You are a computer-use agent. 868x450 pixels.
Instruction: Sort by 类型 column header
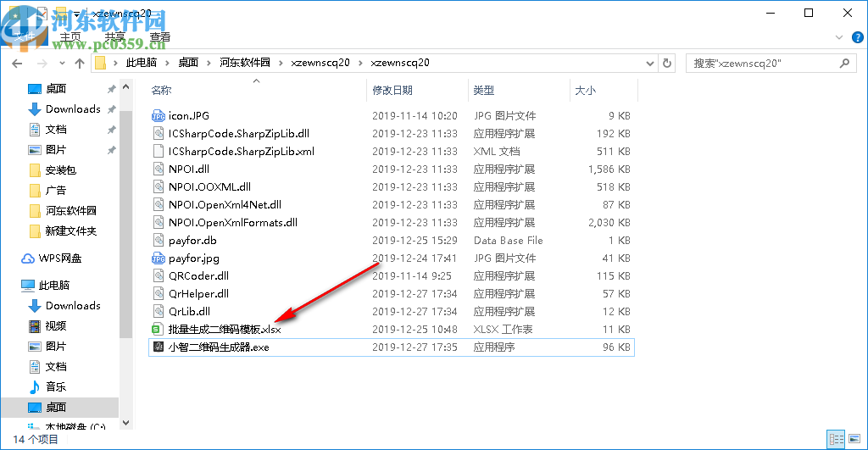click(x=484, y=90)
